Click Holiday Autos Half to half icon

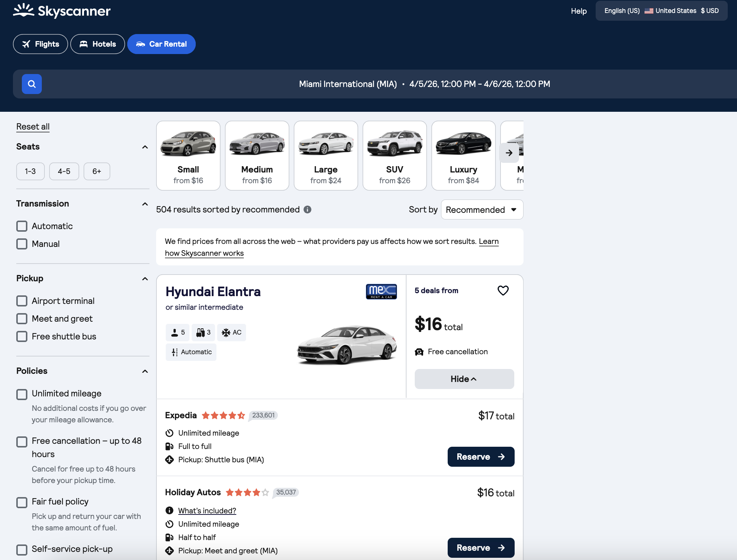tap(169, 537)
